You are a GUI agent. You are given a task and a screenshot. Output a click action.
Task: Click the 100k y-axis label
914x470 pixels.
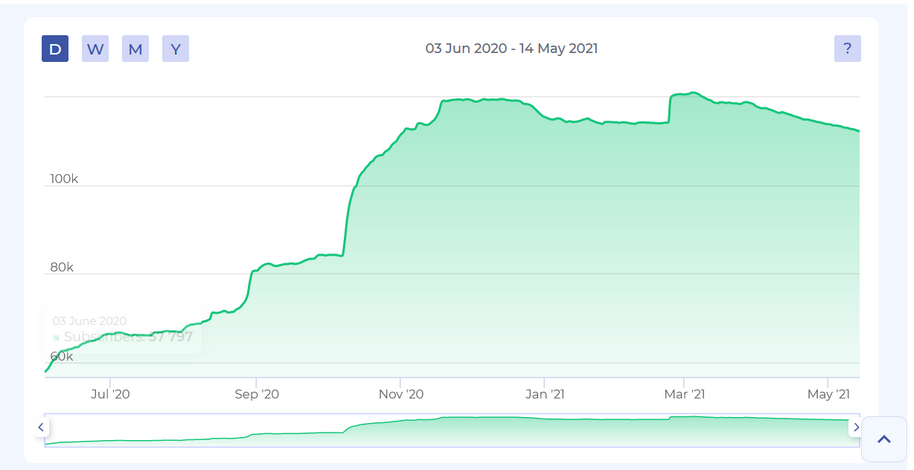point(64,179)
